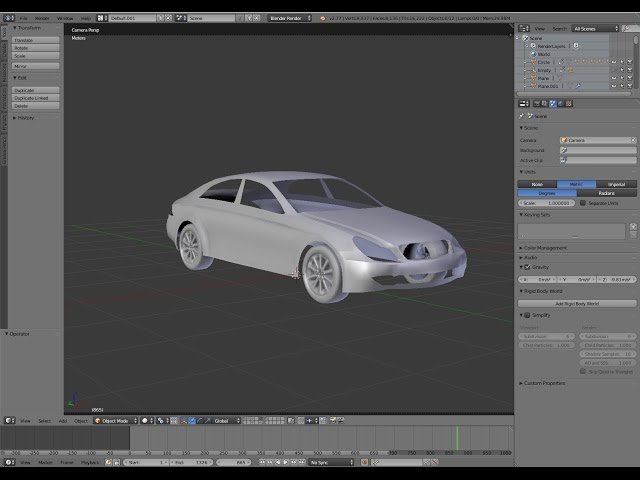This screenshot has height=480, width=640.
Task: Click the Mirror button
Action: (x=36, y=66)
